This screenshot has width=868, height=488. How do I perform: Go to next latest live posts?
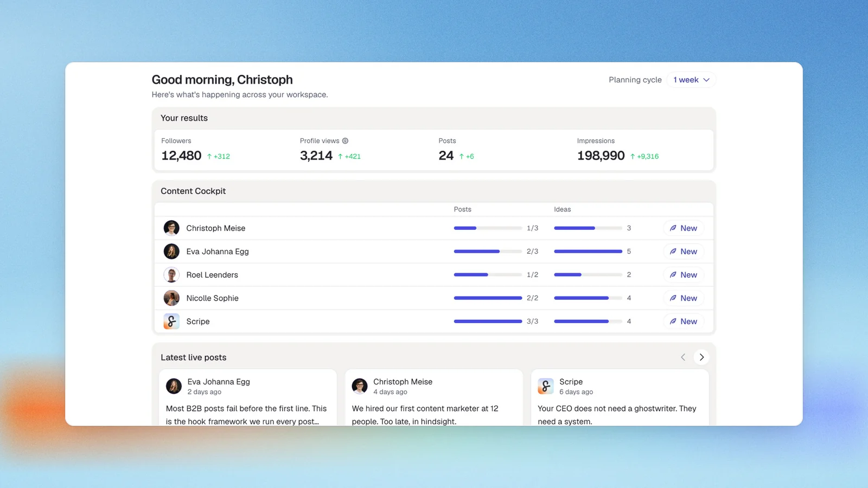[701, 357]
